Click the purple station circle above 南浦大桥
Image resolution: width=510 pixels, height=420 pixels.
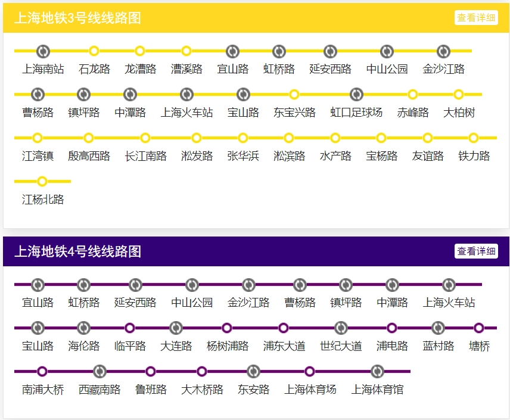click(42, 372)
